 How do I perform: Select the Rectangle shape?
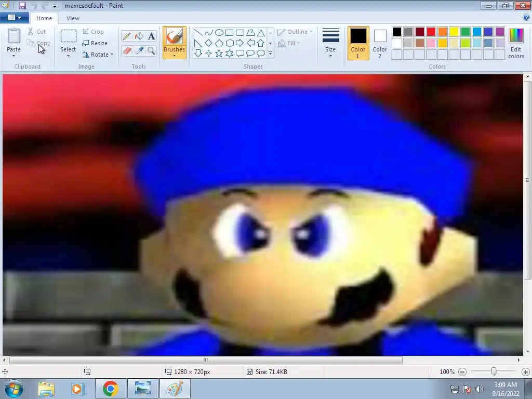[229, 33]
